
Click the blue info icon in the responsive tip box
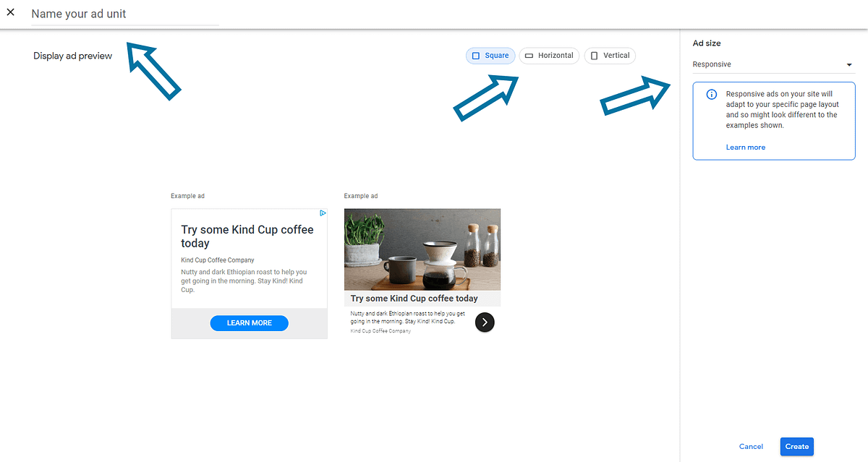(711, 94)
